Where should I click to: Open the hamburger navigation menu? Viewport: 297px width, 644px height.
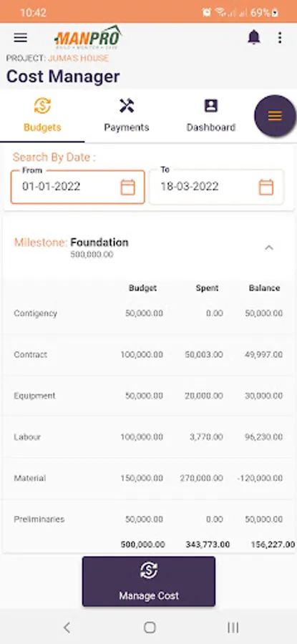(21, 38)
